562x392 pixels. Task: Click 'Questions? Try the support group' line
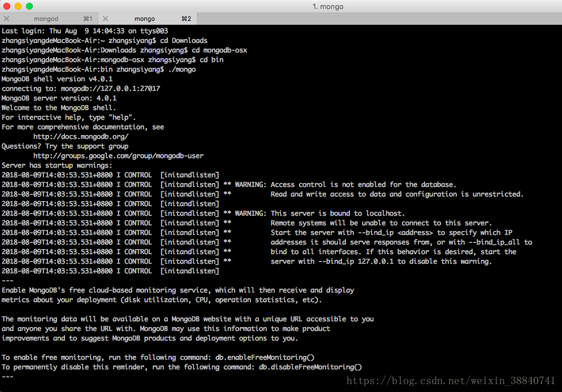(x=65, y=146)
